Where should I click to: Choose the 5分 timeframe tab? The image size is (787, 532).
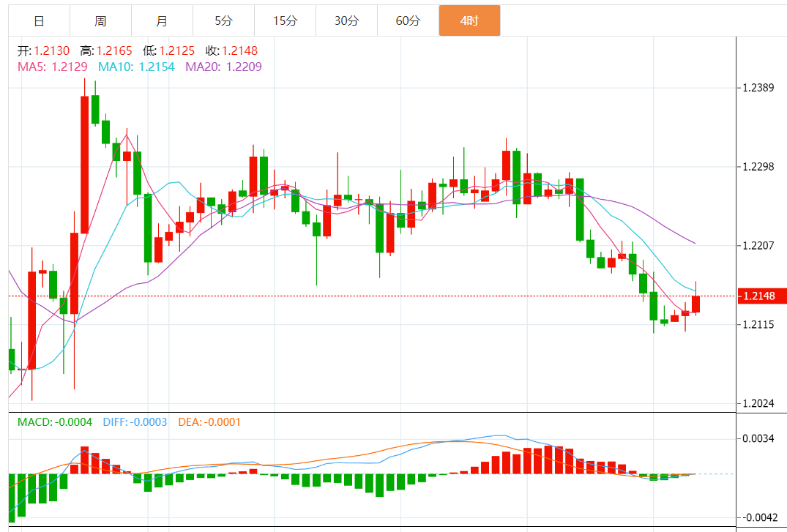click(224, 20)
